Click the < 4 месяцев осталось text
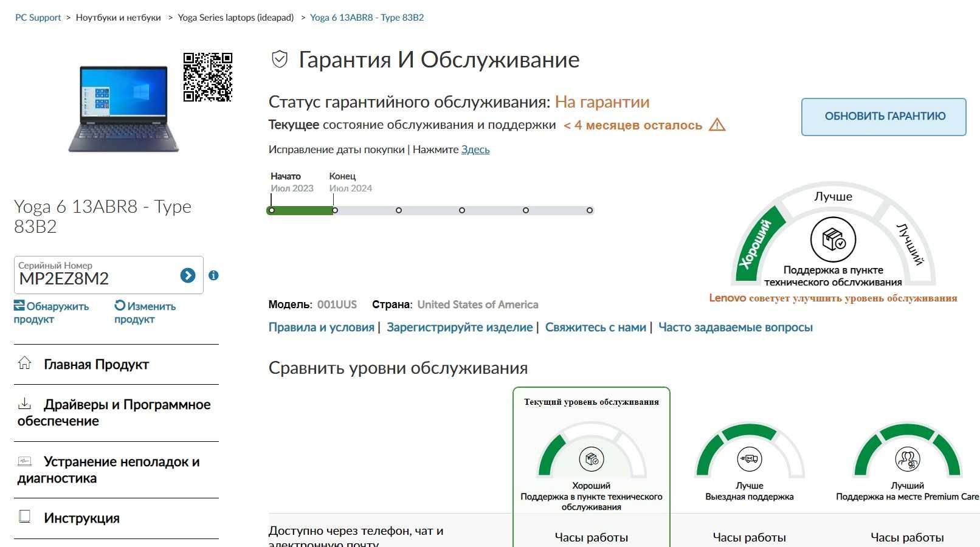The image size is (980, 547). click(633, 125)
